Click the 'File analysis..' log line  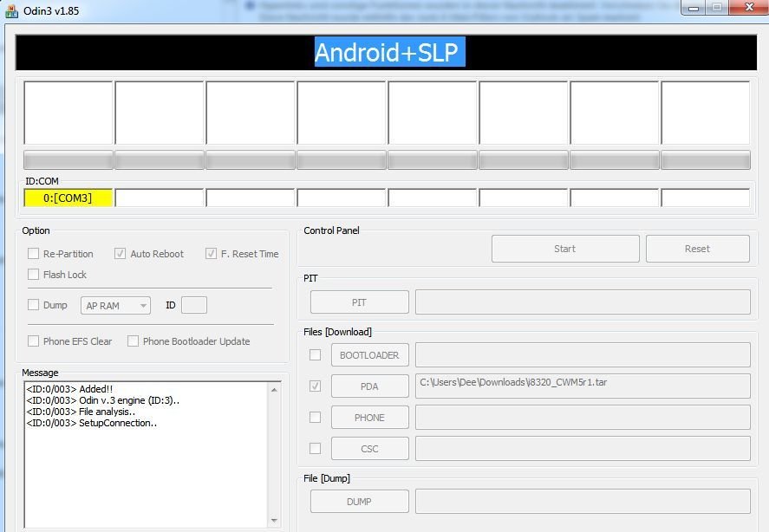(x=81, y=412)
